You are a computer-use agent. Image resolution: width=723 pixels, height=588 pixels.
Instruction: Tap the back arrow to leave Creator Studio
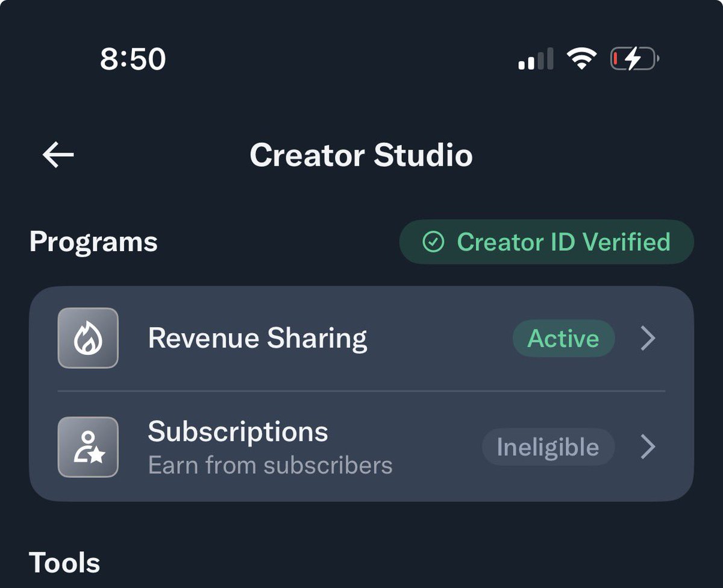tap(57, 155)
